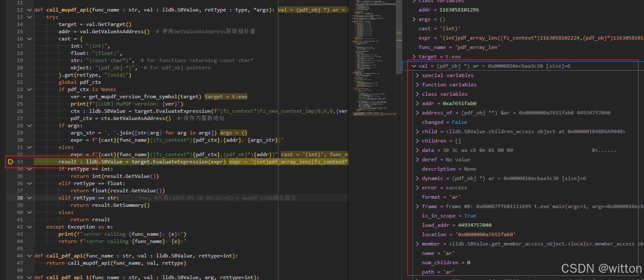Image resolution: width=644 pixels, height=280 pixels.
Task: Select the 'num_children = 0' variable row
Action: (446, 263)
